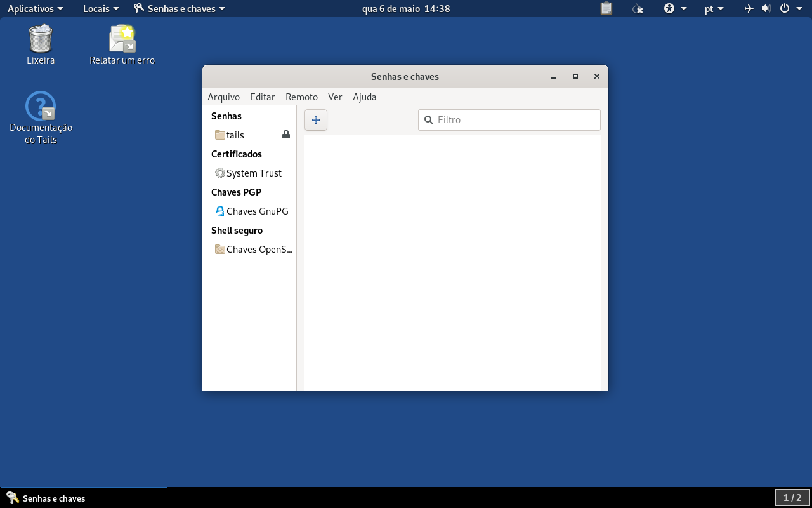Select the tails keyring folder icon
812x508 pixels.
pos(220,135)
